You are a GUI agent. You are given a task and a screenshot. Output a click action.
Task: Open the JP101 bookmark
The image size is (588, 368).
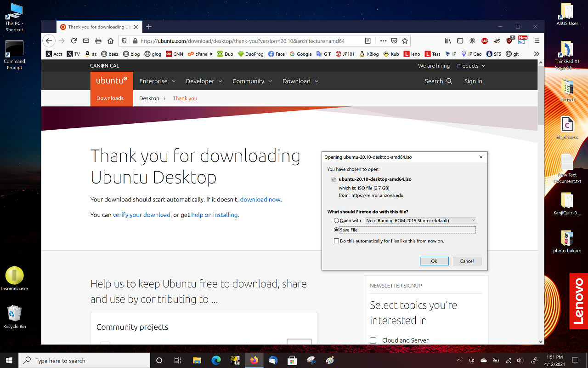(x=345, y=54)
